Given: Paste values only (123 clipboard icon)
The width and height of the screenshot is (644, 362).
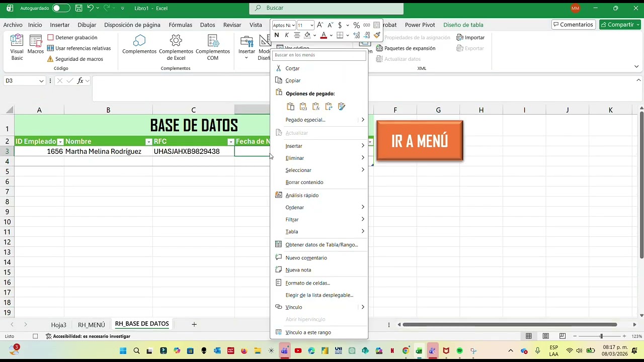Looking at the screenshot, I should click(x=303, y=107).
